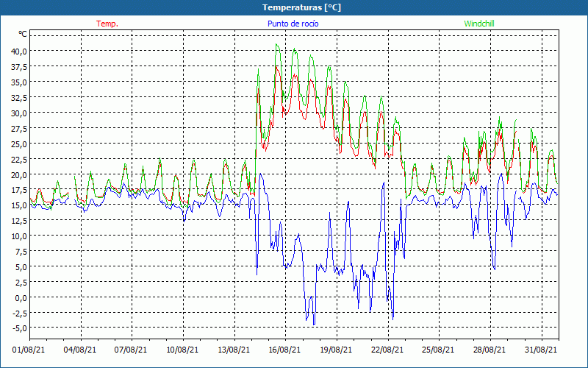Click the 22/08/21 date label

click(x=387, y=350)
